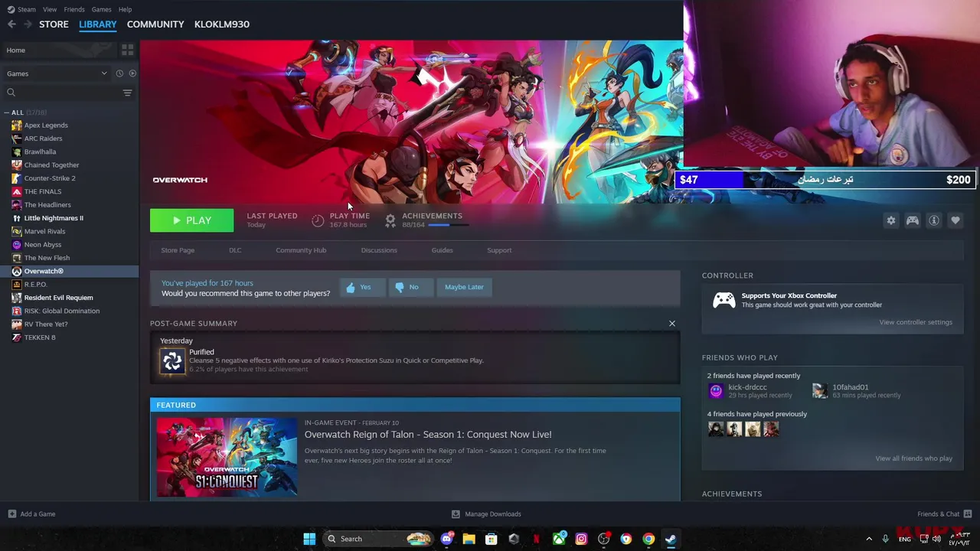The width and height of the screenshot is (980, 551).
Task: Open View controller settings link
Action: [916, 322]
